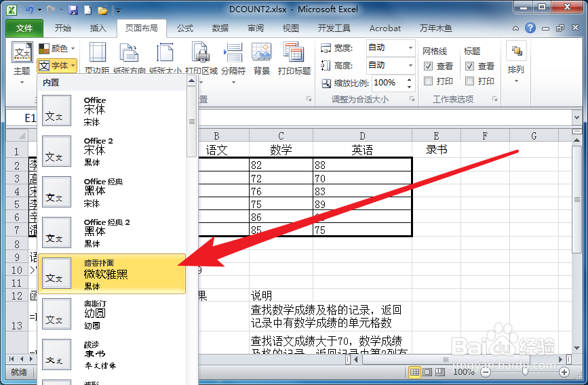This screenshot has width=588, height=385.
Task: Click cell C2 with value 82
Action: (281, 165)
